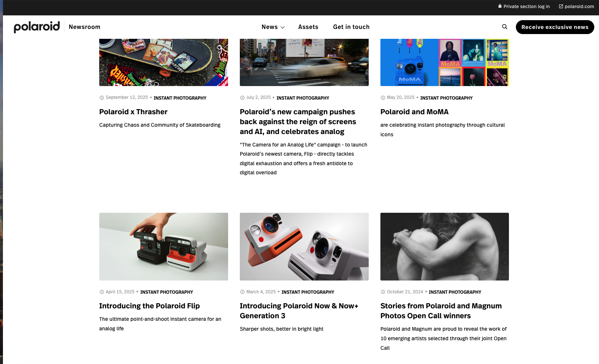Click the clock icon beside September 12, 2025
The height and width of the screenshot is (364, 599).
(102, 98)
